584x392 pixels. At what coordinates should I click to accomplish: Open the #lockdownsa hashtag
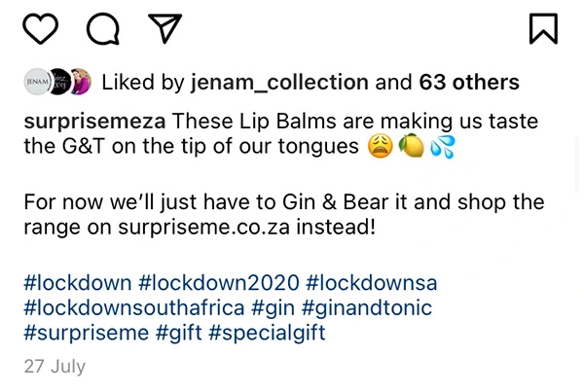(372, 283)
